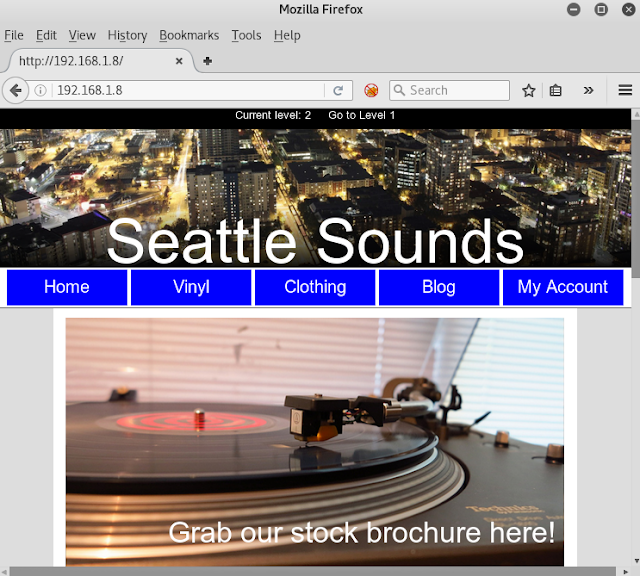
Task: Open site information icon in address bar
Action: click(40, 90)
